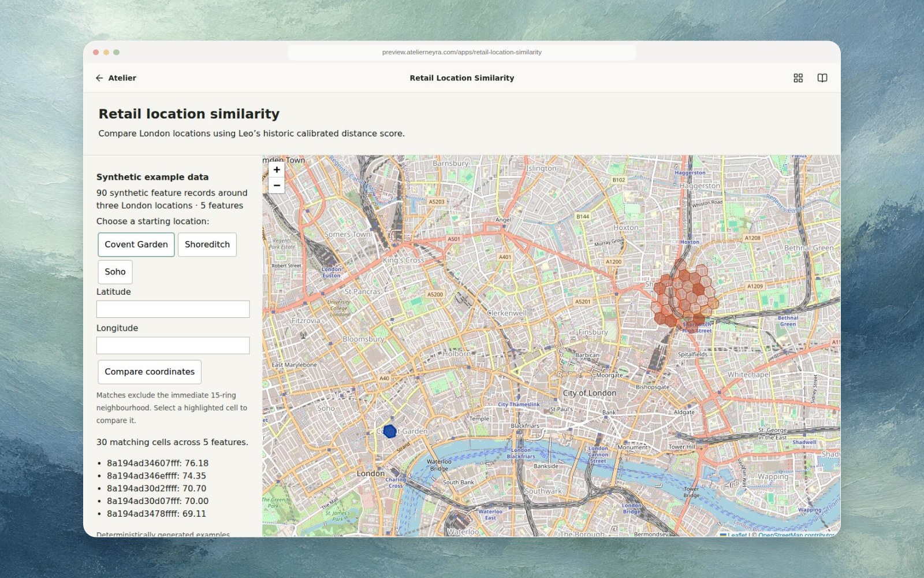Select the blue Covent Garden hexagon marker

click(x=390, y=431)
